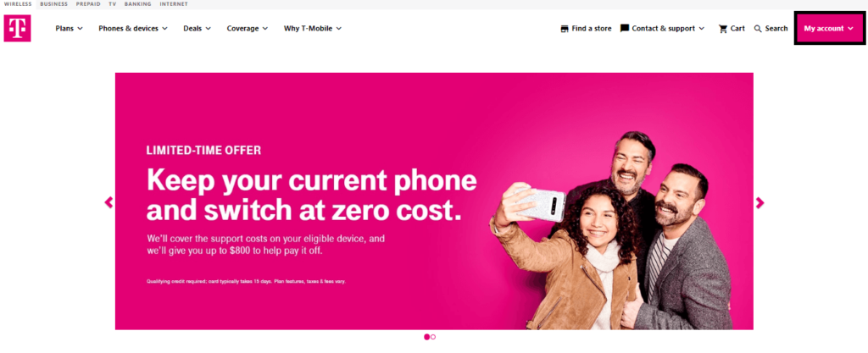Open the Banking link in top bar
The image size is (868, 353).
point(138,4)
